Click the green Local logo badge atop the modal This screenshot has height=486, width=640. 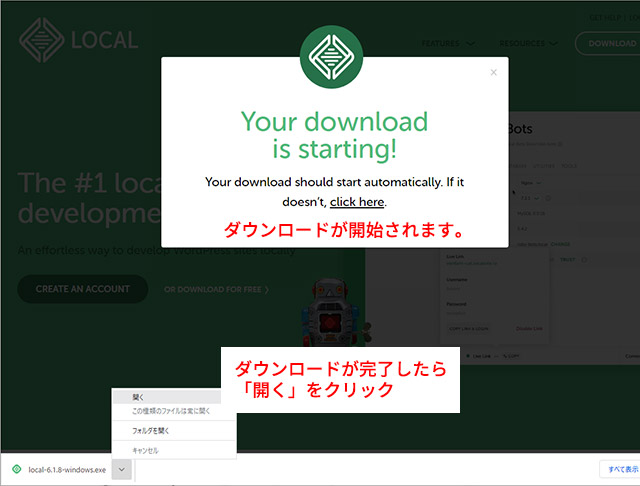coord(331,57)
